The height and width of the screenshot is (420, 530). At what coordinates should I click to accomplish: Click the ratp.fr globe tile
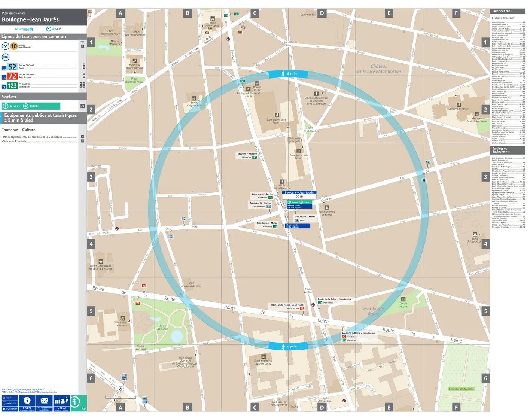tap(10, 398)
